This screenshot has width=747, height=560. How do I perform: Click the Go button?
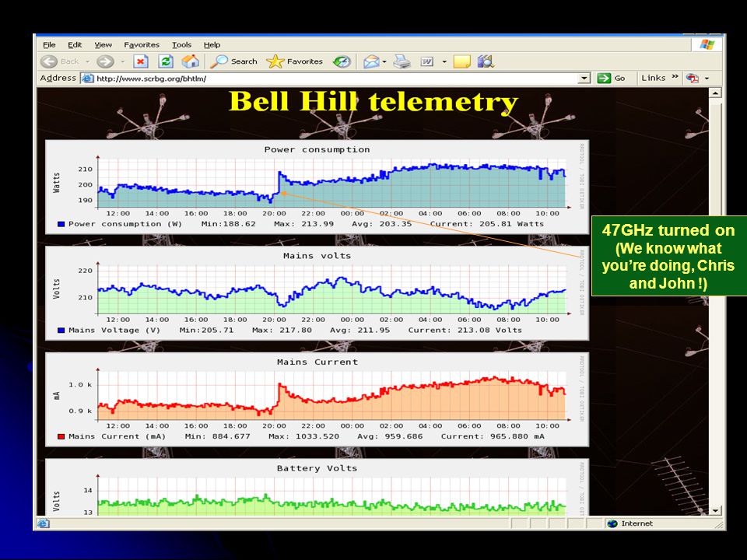[612, 78]
